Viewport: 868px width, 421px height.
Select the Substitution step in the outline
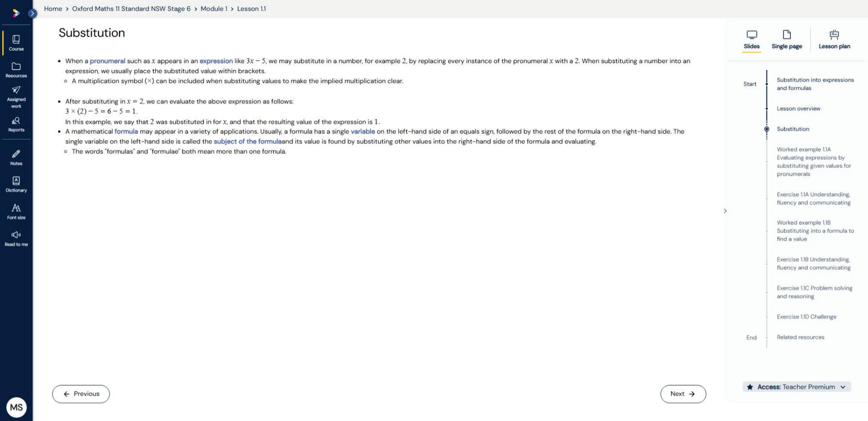tap(793, 129)
